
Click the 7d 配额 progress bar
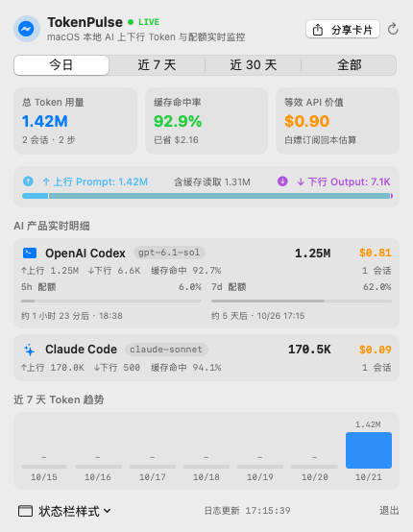point(302,301)
